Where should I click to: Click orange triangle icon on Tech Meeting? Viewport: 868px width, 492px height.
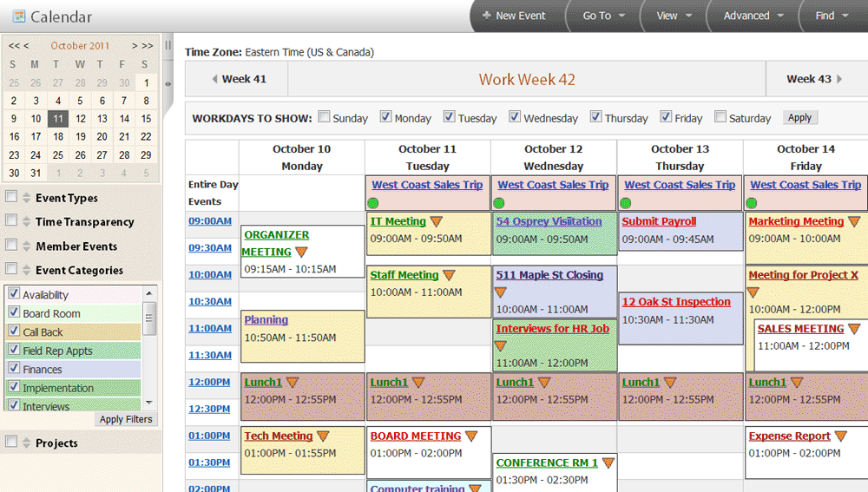click(x=323, y=436)
